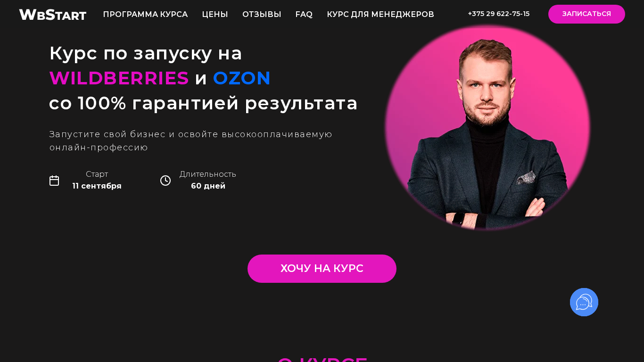Click the О курсе section heading
Viewport: 644px width, 362px height.
pyautogui.click(x=322, y=359)
